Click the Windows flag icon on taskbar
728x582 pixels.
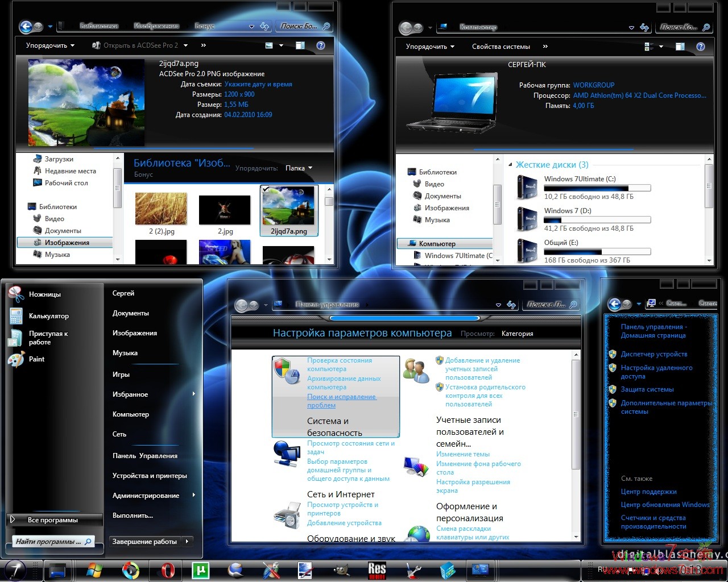[94, 569]
